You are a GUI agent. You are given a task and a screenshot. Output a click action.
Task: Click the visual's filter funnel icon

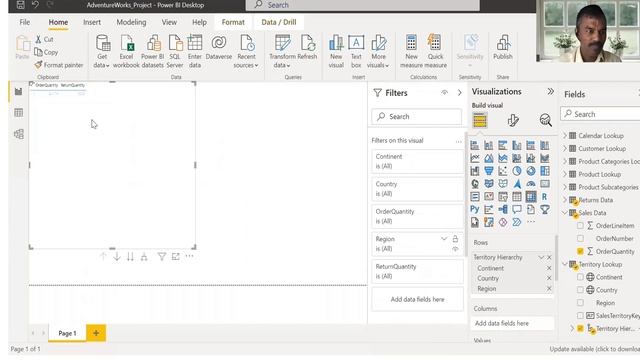pos(162,256)
